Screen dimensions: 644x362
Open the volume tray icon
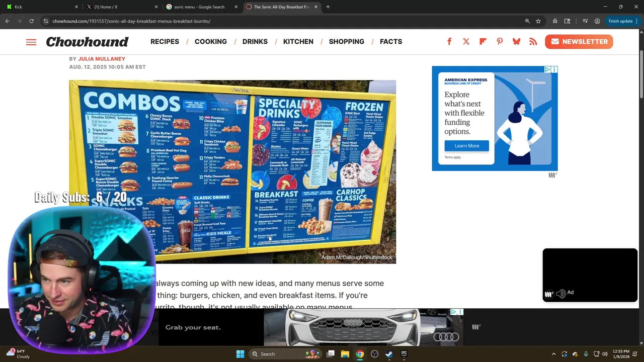point(605,354)
